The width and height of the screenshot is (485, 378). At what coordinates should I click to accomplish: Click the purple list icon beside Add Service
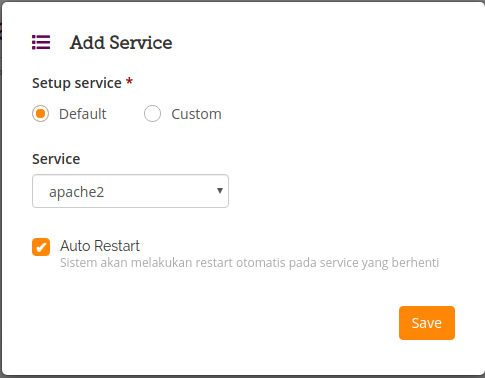[x=41, y=42]
